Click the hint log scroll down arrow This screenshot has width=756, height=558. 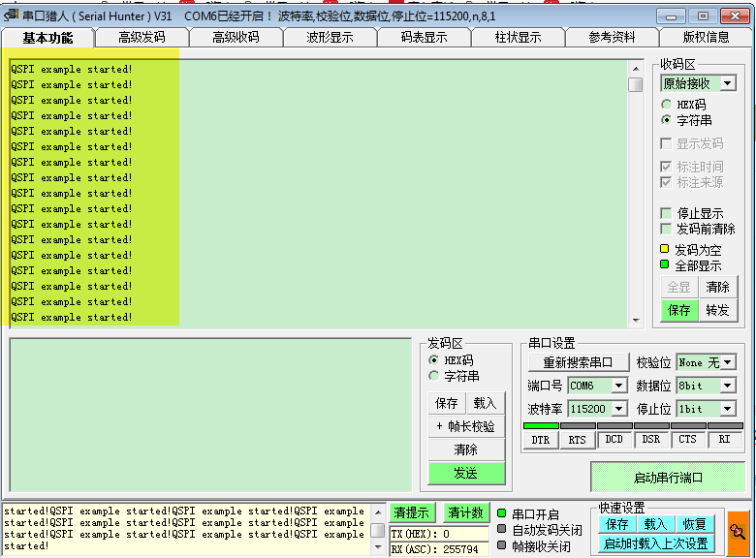click(x=378, y=547)
